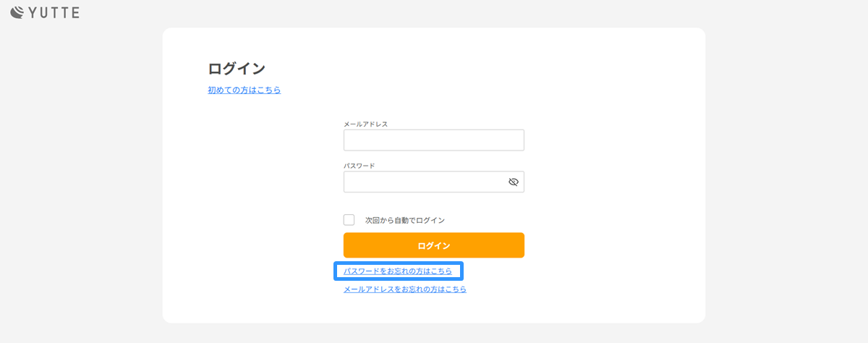Tick the auto-login checkbox box
The image size is (868, 343).
coord(349,220)
